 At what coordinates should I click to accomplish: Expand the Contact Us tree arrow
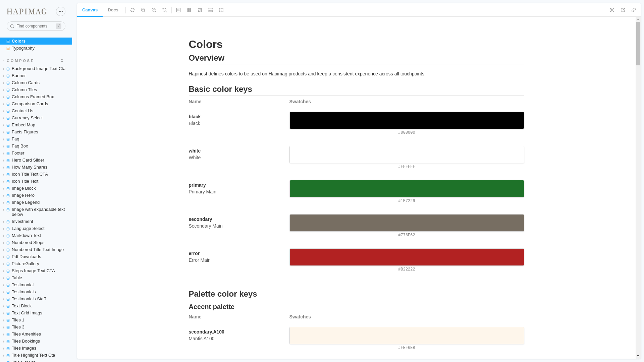click(x=4, y=111)
